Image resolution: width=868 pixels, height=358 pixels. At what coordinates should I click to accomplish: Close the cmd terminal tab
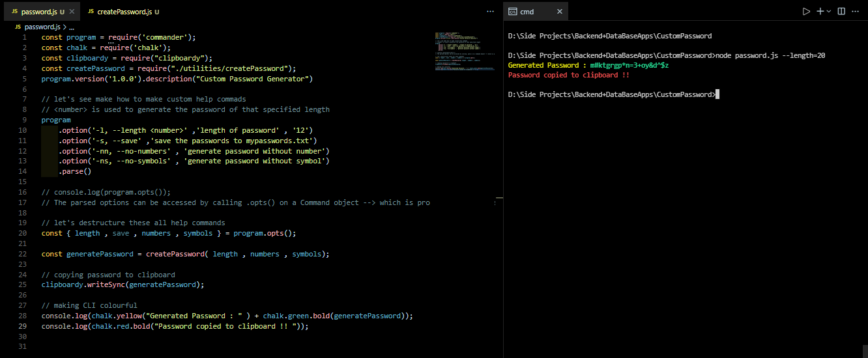click(x=560, y=12)
